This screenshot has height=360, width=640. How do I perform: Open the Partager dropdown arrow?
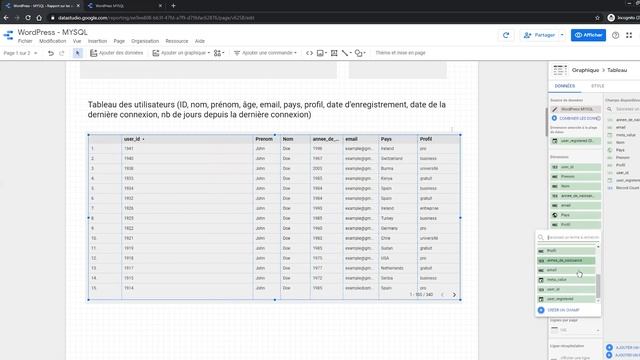tap(562, 35)
